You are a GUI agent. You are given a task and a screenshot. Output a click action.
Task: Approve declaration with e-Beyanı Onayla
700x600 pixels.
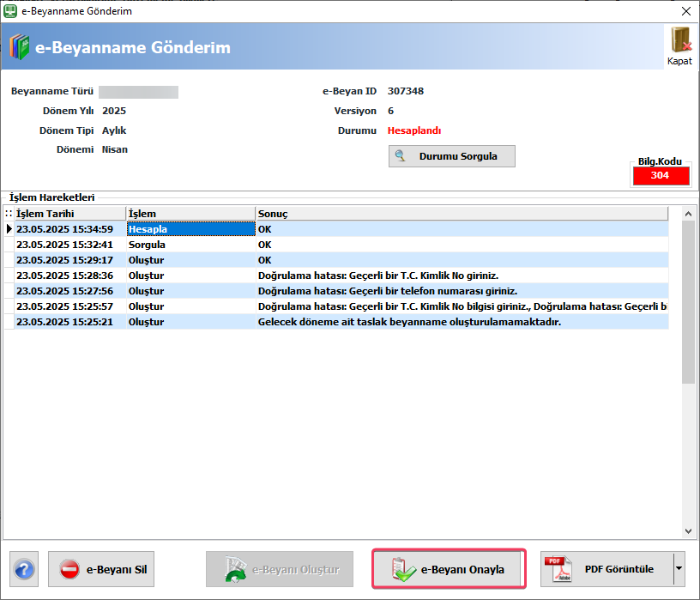coord(449,569)
